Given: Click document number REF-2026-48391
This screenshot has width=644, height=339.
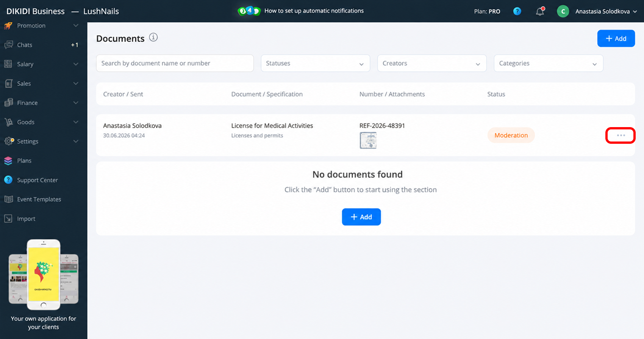Looking at the screenshot, I should coord(382,126).
